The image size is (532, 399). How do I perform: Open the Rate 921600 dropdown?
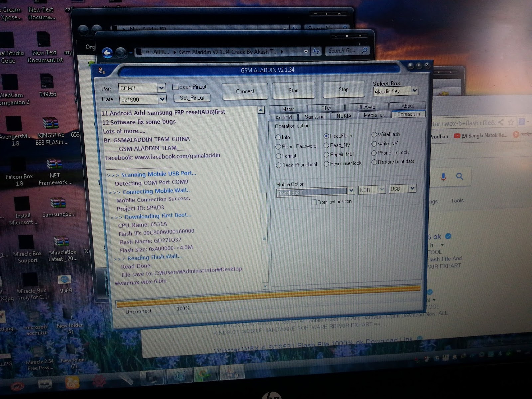162,99
